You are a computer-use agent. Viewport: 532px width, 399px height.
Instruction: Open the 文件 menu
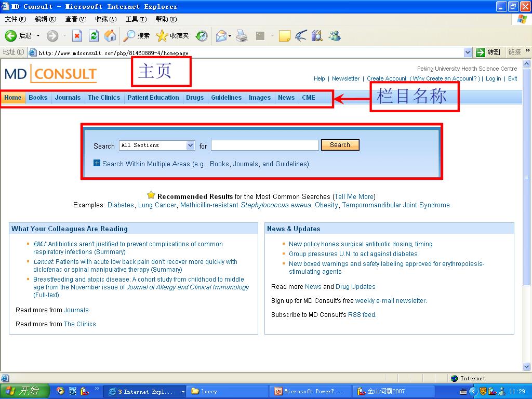click(16, 19)
